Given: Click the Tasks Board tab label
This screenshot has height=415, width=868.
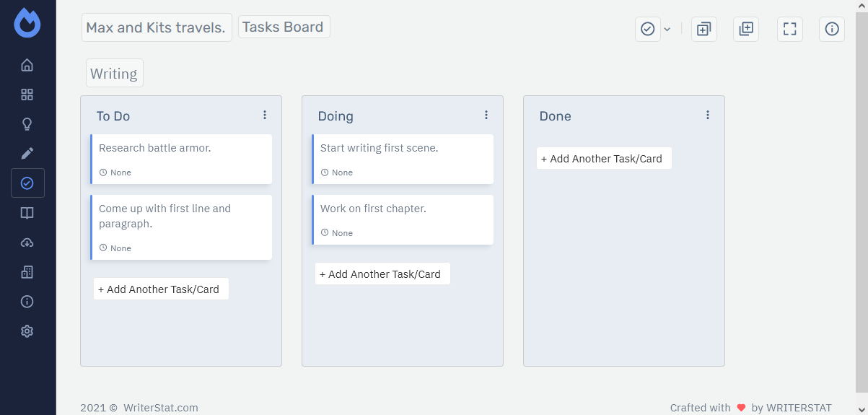Looking at the screenshot, I should pos(284,27).
